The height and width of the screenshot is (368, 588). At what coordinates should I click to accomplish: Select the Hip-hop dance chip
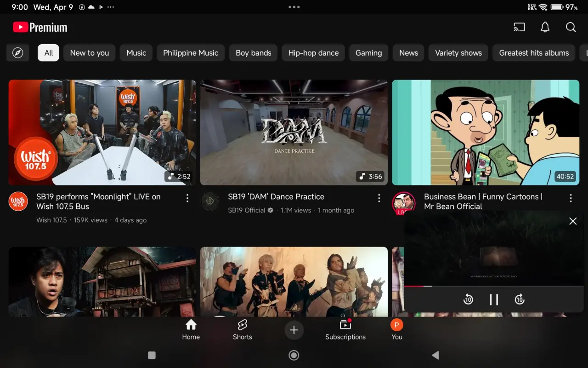coord(314,53)
